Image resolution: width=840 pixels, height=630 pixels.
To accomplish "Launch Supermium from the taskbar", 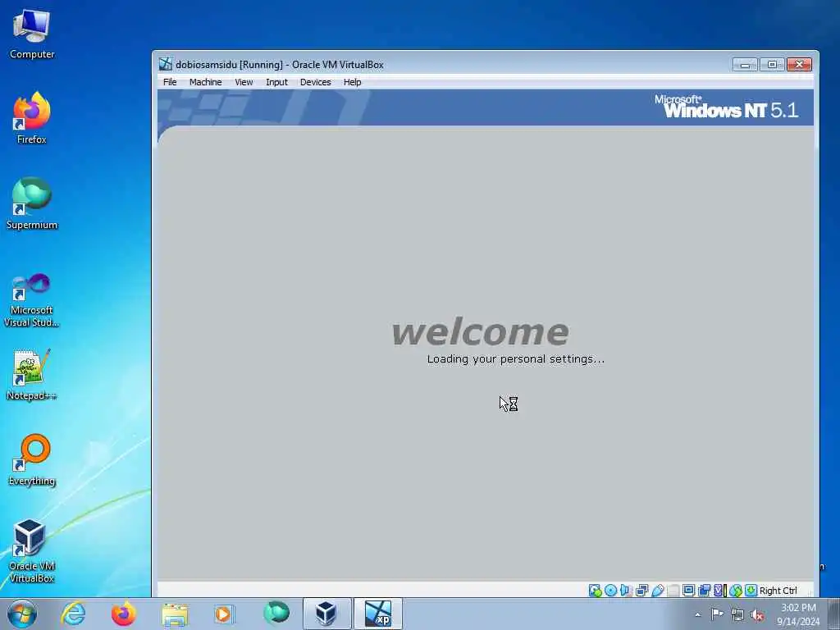I will 276,613.
